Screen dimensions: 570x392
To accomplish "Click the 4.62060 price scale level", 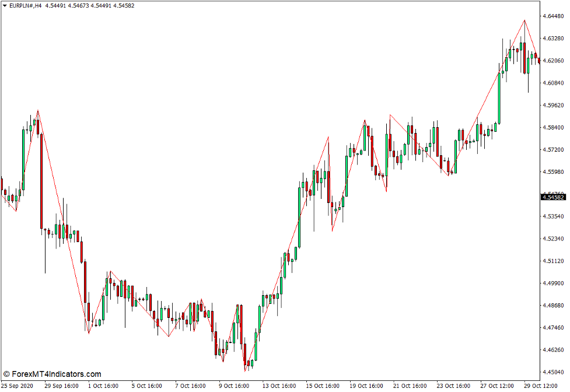I will pos(552,60).
